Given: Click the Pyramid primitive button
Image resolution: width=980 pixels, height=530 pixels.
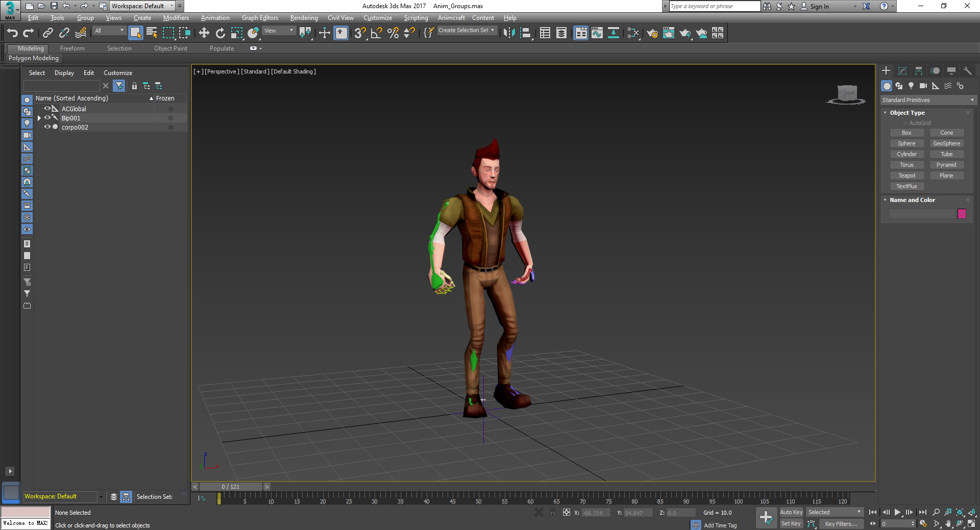Looking at the screenshot, I should click(x=946, y=165).
